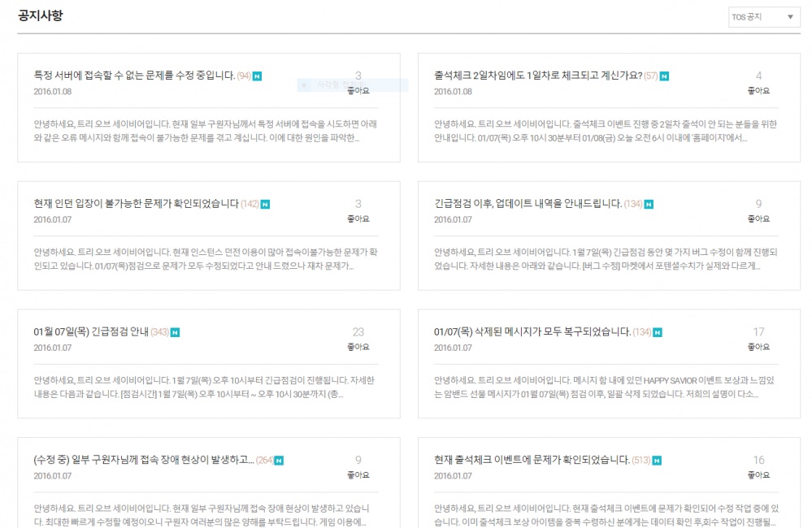Click the N icon beside 01월 07일 긴급점검 안내

click(176, 332)
